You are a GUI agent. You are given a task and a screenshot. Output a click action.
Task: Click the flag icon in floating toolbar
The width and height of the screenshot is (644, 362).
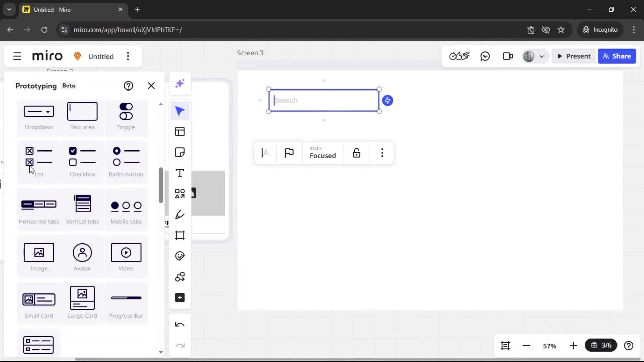(289, 153)
